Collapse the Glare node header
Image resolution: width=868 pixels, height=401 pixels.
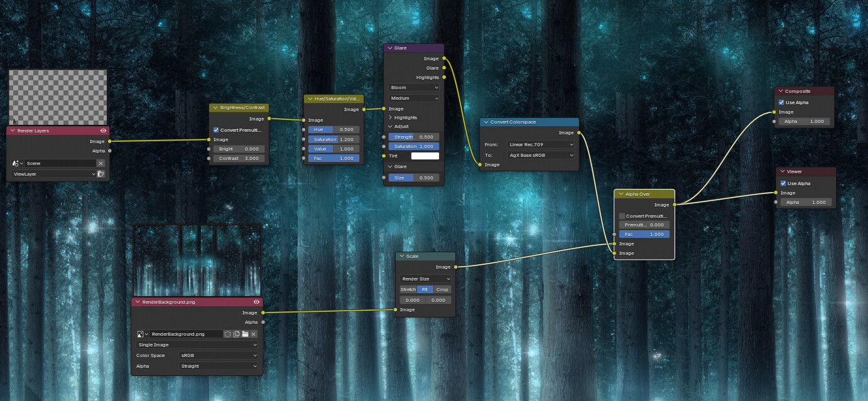click(389, 48)
